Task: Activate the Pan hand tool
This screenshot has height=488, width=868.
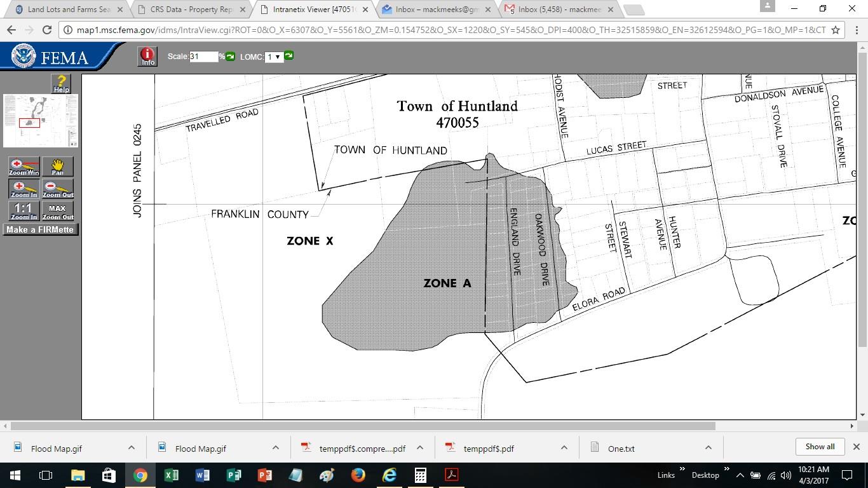Action: tap(58, 166)
